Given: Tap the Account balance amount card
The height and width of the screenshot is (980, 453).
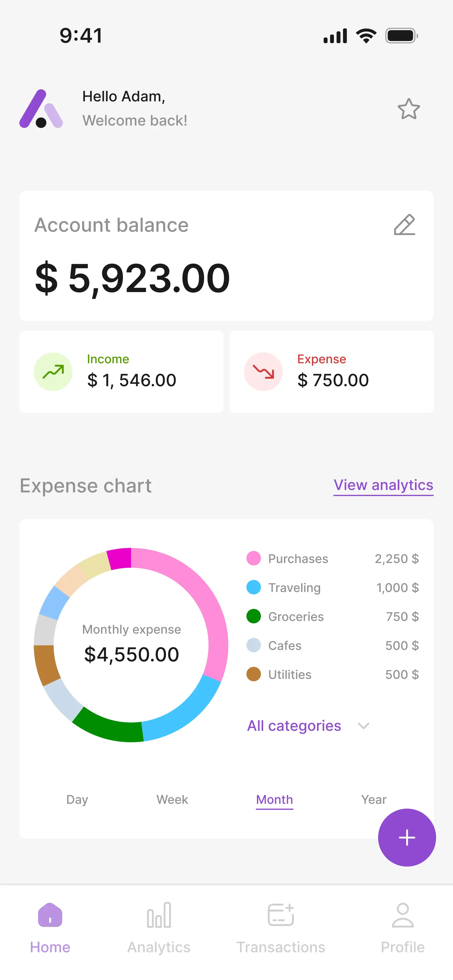Looking at the screenshot, I should pos(226,256).
